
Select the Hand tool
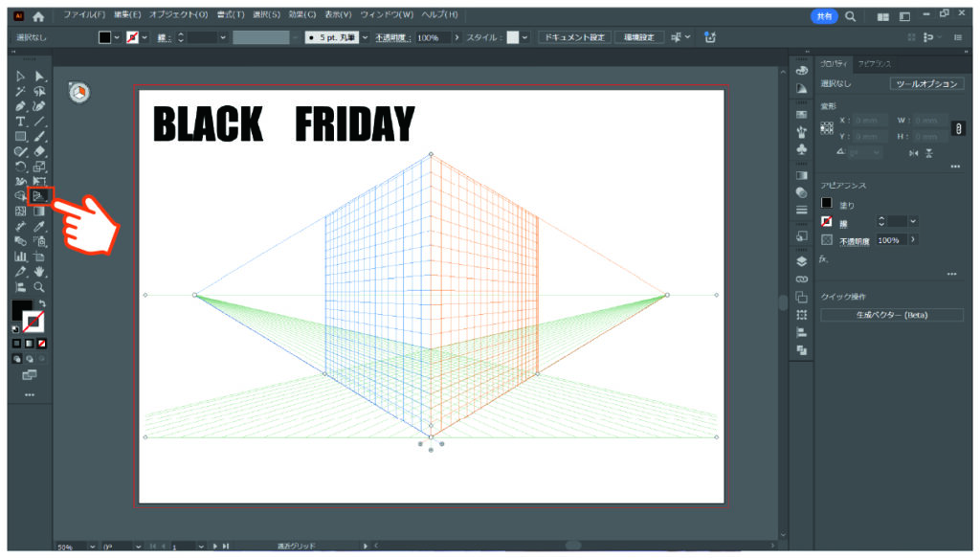coord(39,272)
